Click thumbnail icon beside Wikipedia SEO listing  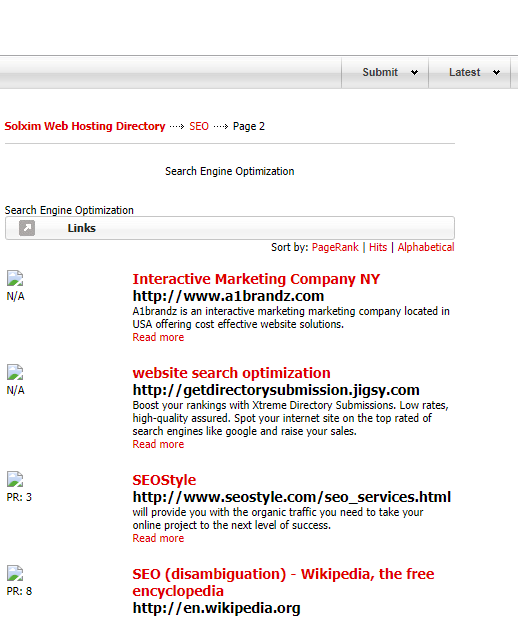coord(15,573)
